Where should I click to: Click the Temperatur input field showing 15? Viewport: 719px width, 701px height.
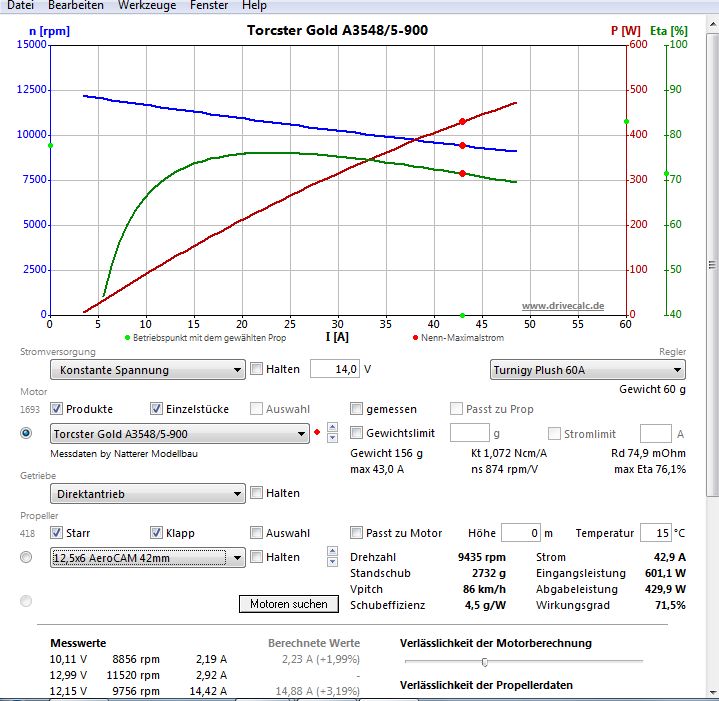click(656, 533)
